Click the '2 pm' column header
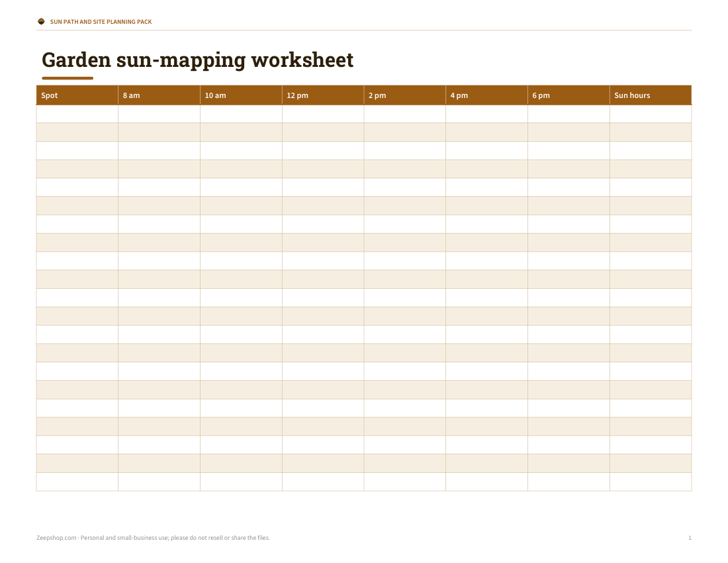This screenshot has width=728, height=563. 405,95
